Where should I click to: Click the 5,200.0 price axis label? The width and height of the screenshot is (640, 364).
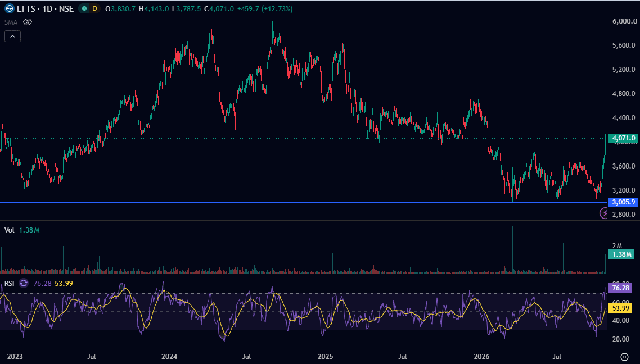click(624, 70)
